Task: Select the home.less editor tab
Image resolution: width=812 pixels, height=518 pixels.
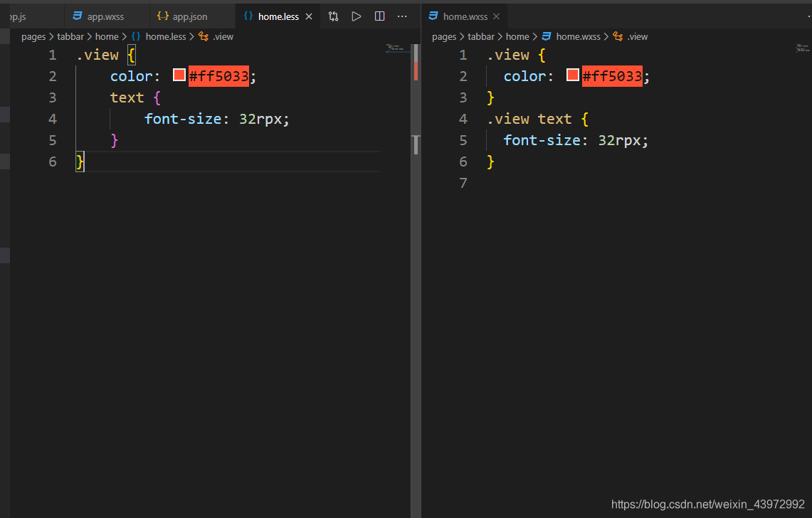Action: click(x=278, y=16)
